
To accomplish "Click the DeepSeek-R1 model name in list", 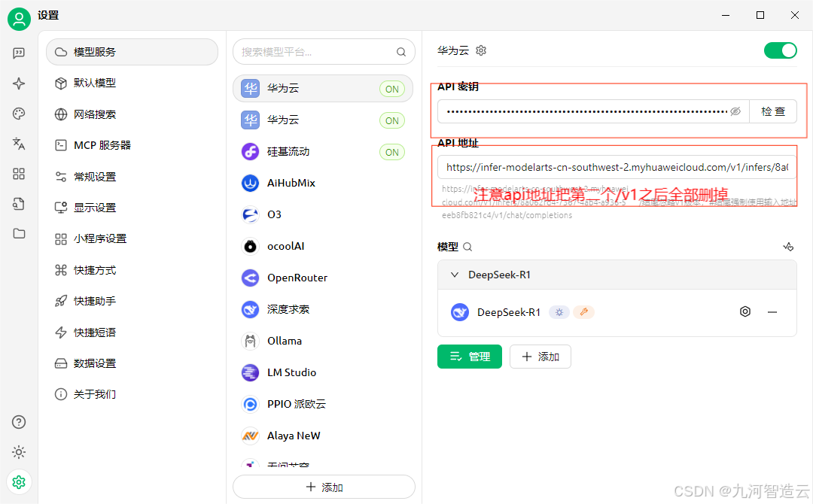I will point(508,312).
